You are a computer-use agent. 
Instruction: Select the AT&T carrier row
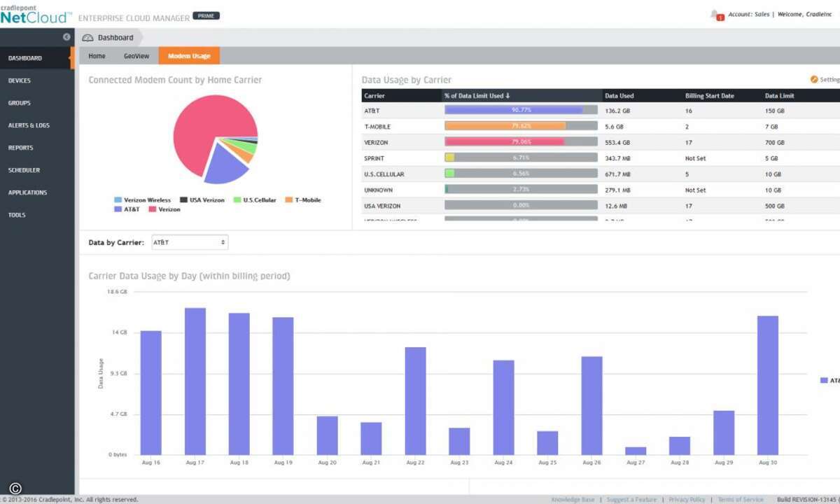(x=601, y=111)
